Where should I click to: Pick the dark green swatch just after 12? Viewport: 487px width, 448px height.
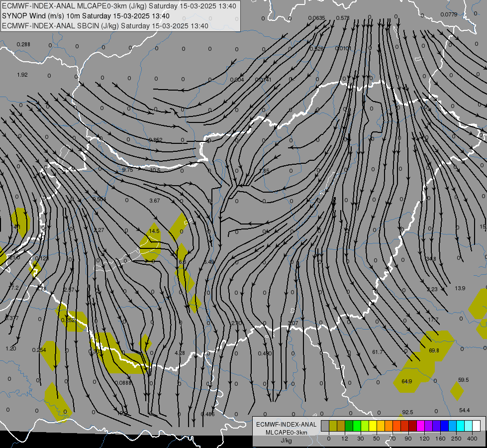coord(349,426)
